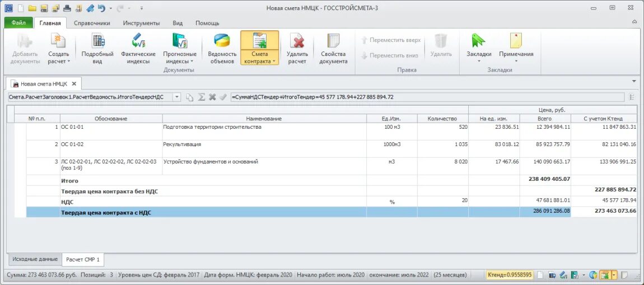Screen dimensions: 644x285
Task: Toggle contract estimate icon in status bar
Action: (x=605, y=275)
